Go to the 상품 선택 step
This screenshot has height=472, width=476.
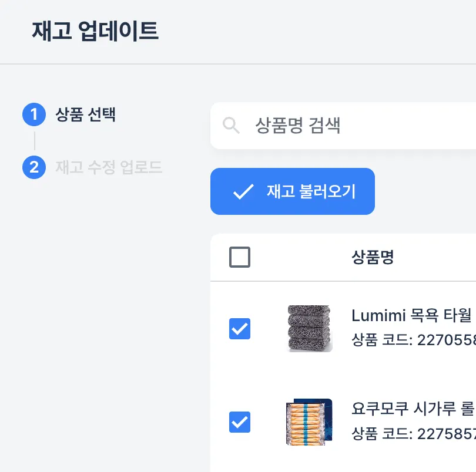(85, 114)
